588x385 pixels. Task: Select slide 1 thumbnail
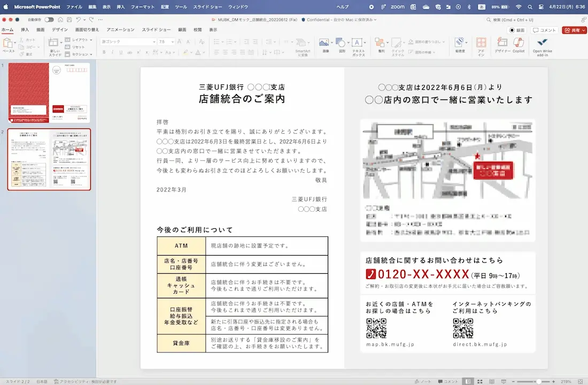pyautogui.click(x=49, y=93)
